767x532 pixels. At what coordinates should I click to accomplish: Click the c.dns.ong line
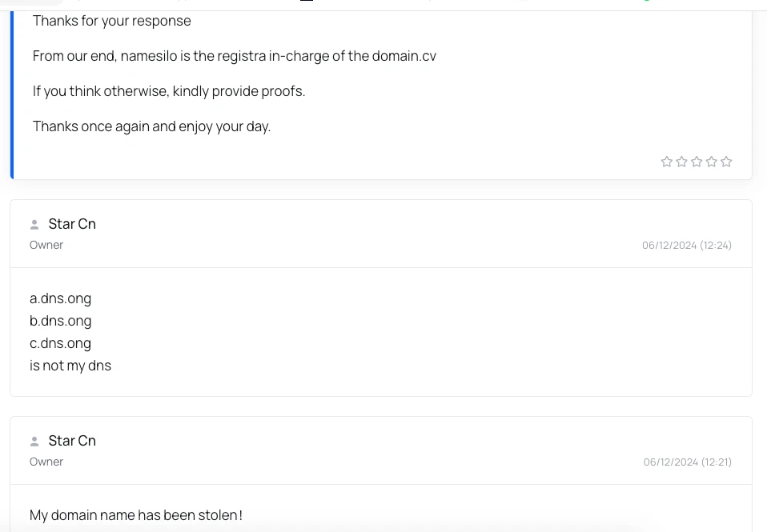click(61, 343)
